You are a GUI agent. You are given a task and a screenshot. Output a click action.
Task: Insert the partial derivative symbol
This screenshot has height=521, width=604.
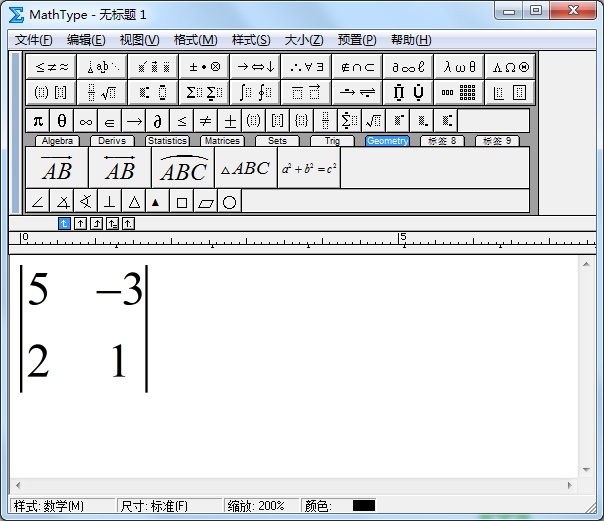pos(158,121)
